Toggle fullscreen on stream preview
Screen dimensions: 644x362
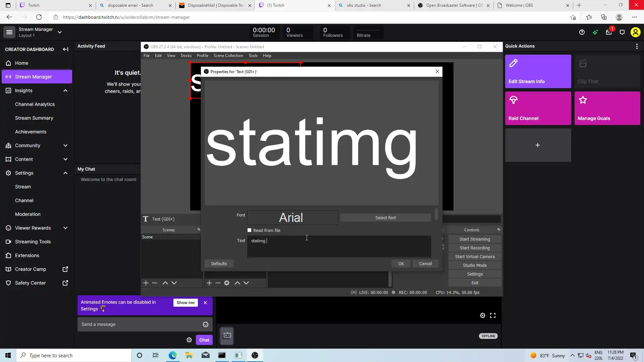tap(493, 315)
